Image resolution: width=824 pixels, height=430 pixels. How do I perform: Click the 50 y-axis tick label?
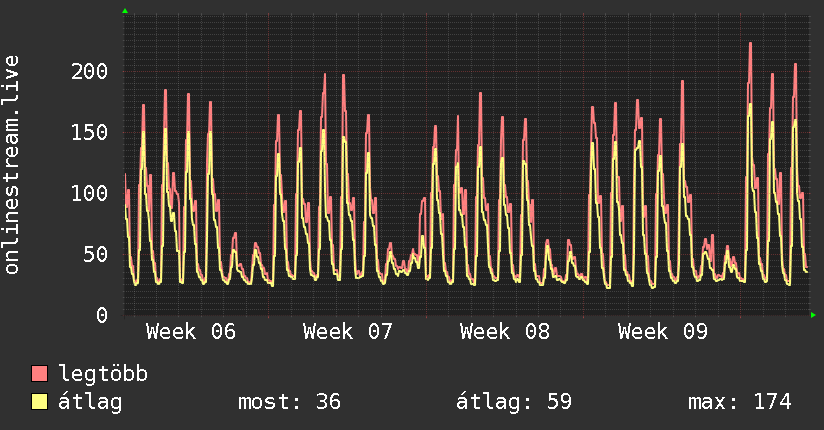[96, 254]
